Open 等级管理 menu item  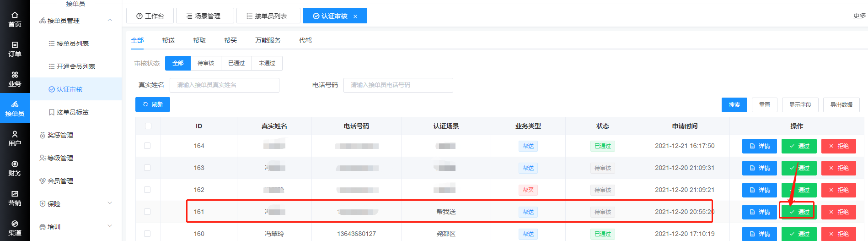(60, 158)
